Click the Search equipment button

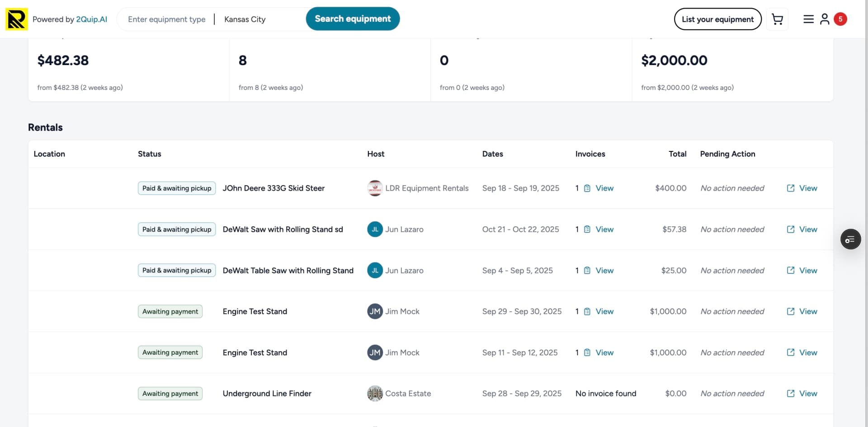point(353,19)
